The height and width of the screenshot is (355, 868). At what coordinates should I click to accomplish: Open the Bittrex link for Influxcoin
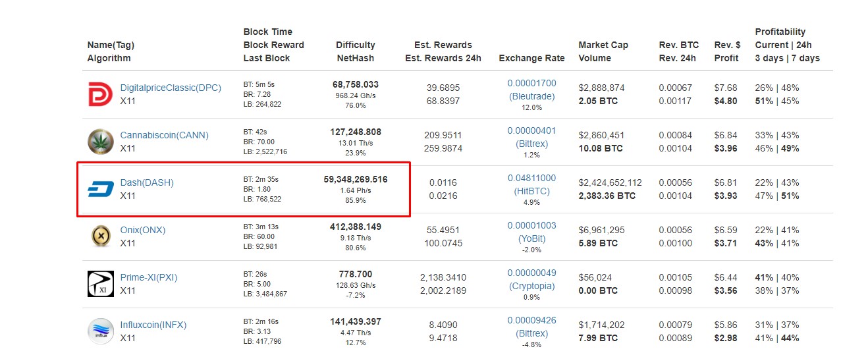pos(531,333)
